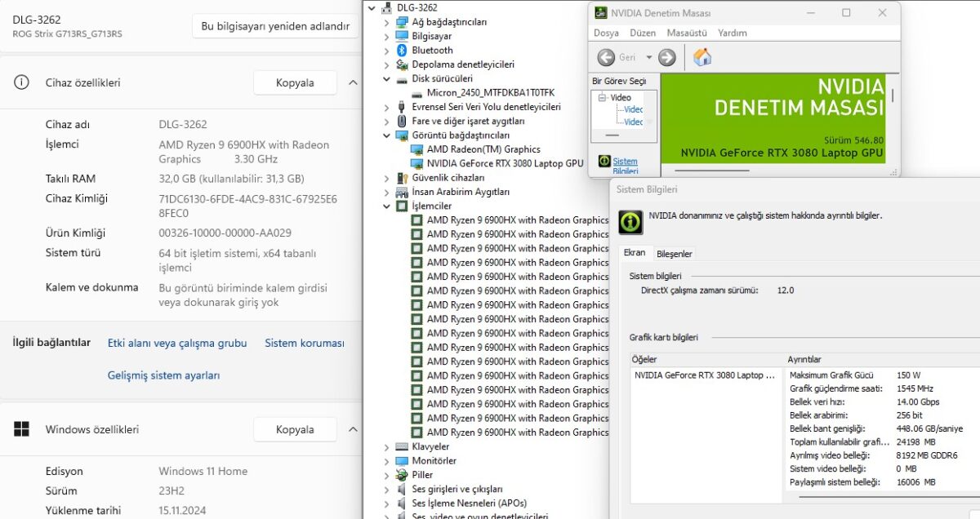Click the NVIDIA panel vertical scrollbar

tap(892, 95)
